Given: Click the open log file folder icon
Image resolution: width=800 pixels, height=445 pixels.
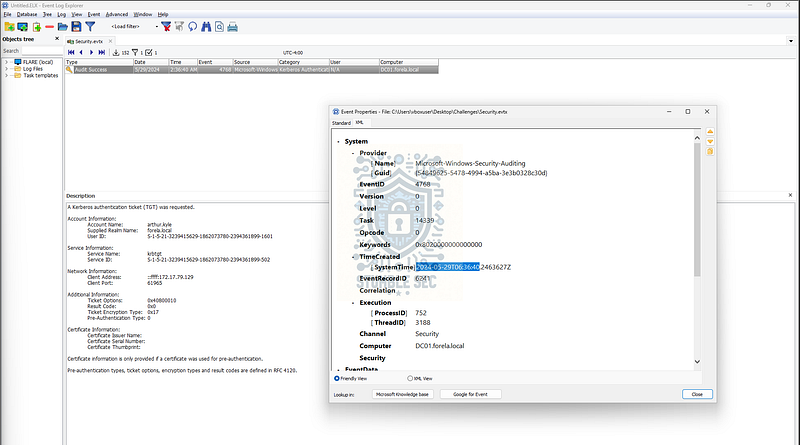Looking at the screenshot, I should click(63, 27).
